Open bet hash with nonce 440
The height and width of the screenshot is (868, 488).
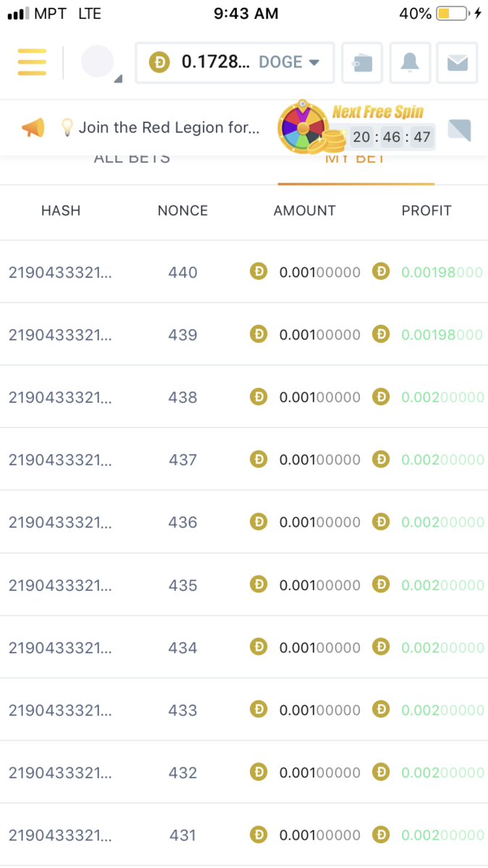[60, 273]
